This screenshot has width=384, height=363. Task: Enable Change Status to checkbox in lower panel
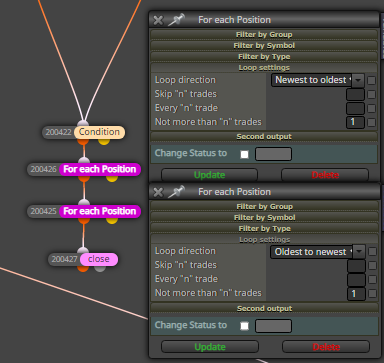click(x=245, y=326)
